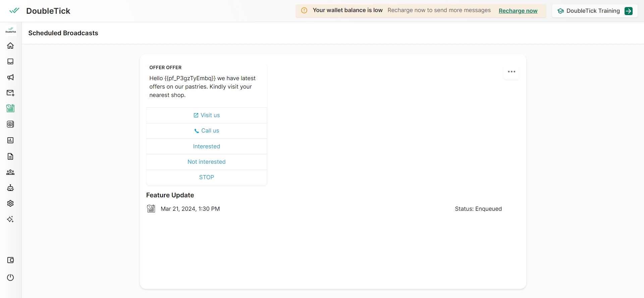Click the Recharge now link
This screenshot has height=298, width=644.
(x=518, y=11)
